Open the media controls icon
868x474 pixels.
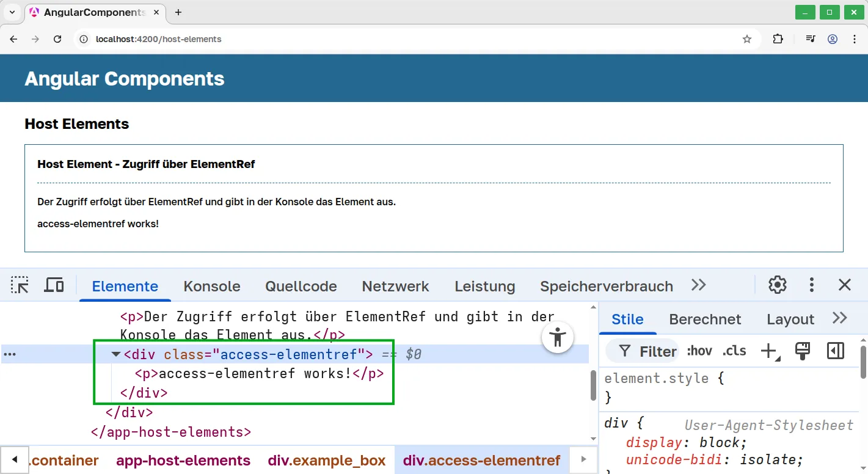810,39
